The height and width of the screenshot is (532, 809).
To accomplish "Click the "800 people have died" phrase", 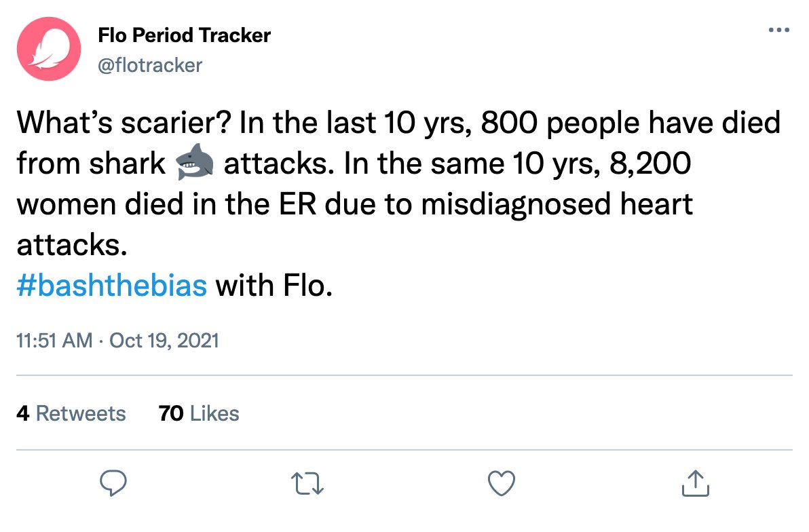I will [631, 122].
